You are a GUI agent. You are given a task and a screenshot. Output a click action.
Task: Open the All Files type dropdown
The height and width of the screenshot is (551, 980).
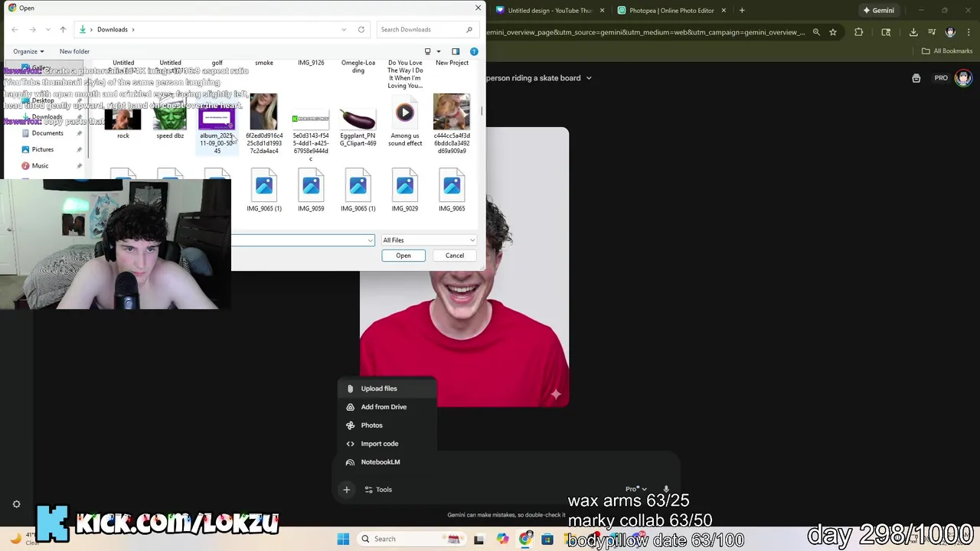[x=429, y=240]
